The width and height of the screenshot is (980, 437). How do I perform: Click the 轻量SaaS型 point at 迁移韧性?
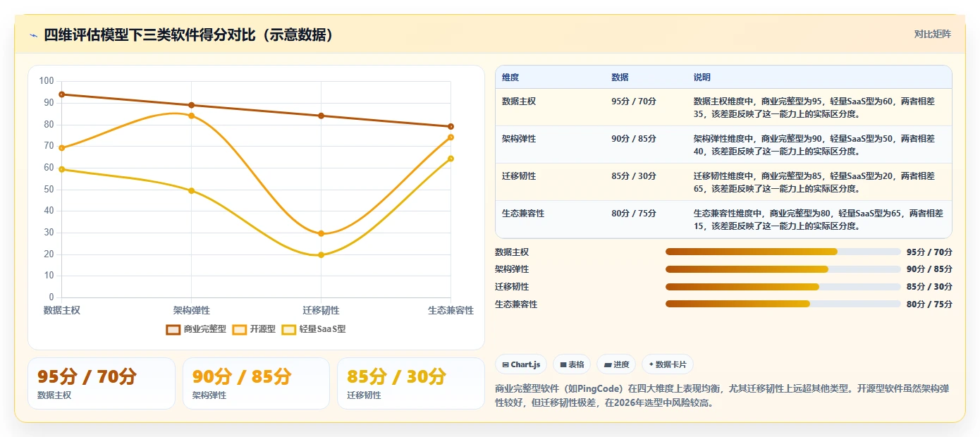pyautogui.click(x=321, y=254)
